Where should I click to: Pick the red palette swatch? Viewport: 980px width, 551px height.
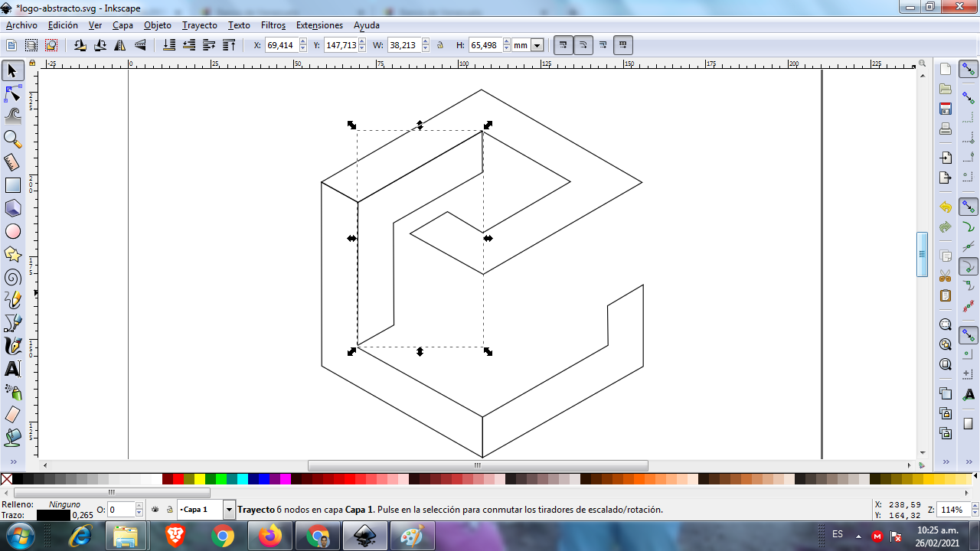tap(178, 479)
